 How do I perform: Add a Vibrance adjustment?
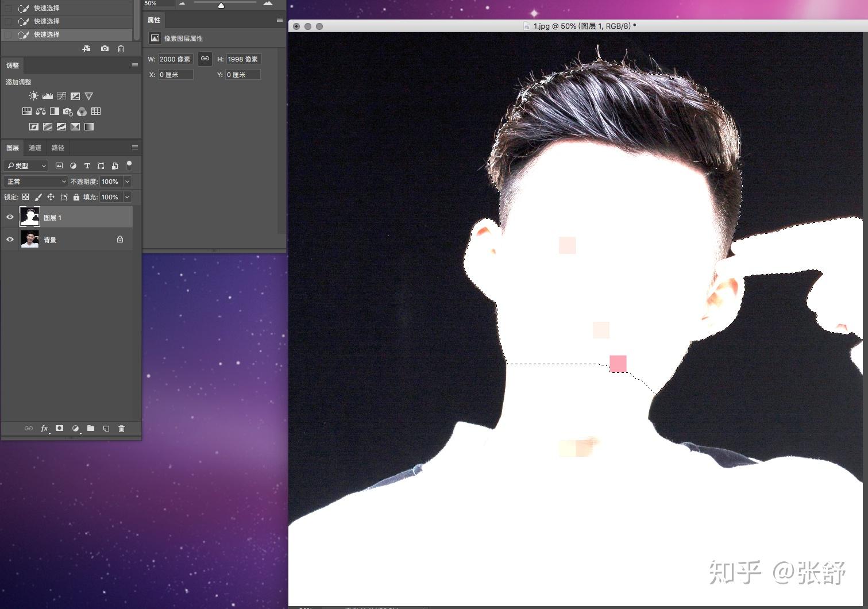[x=88, y=96]
